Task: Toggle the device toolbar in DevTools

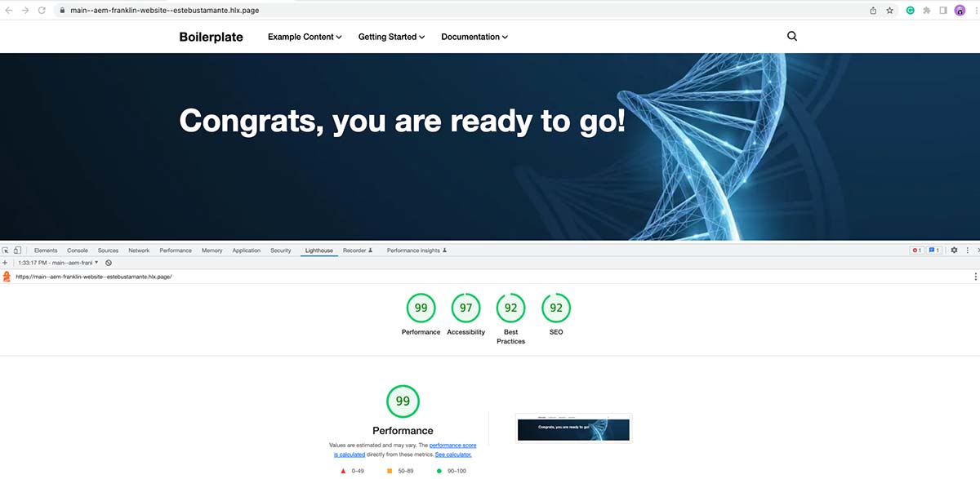Action: coord(18,250)
